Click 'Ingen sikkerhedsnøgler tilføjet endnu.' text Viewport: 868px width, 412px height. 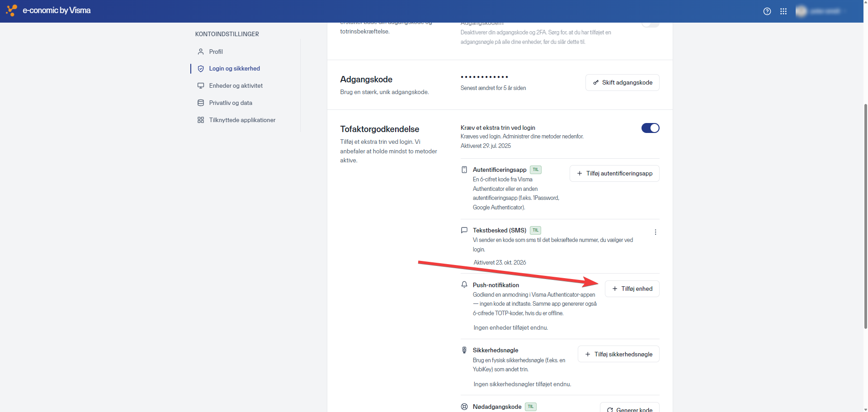(522, 384)
